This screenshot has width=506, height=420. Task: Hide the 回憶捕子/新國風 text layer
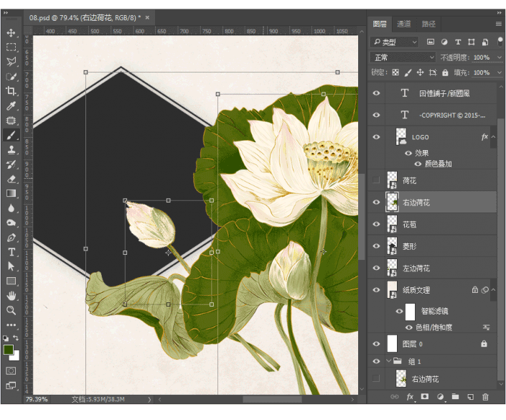pyautogui.click(x=376, y=93)
